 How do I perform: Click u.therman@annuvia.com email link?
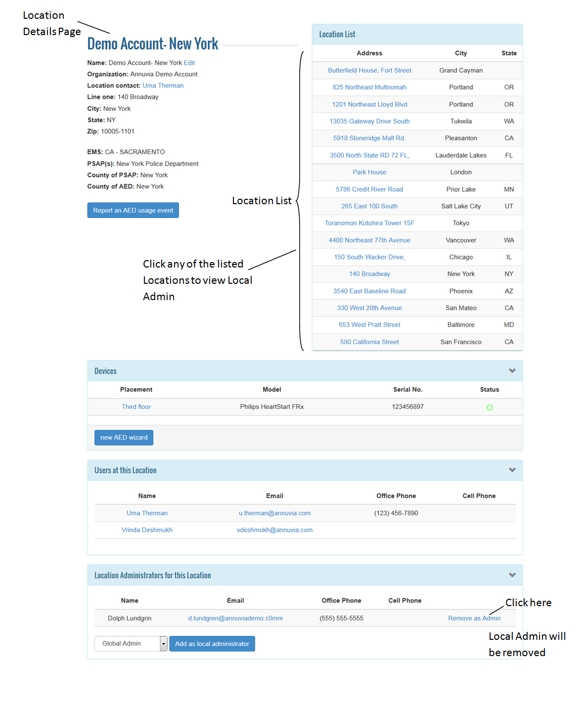274,513
